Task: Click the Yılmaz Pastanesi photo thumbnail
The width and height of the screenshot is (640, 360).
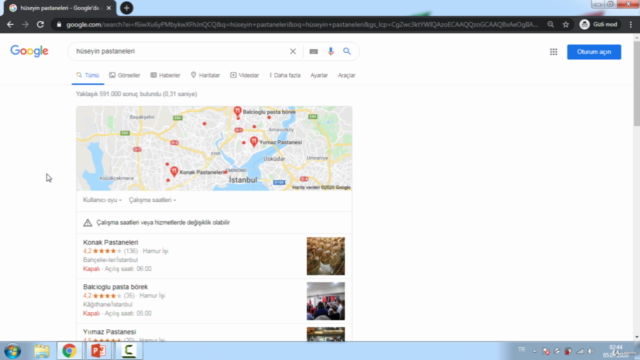Action: [x=326, y=334]
